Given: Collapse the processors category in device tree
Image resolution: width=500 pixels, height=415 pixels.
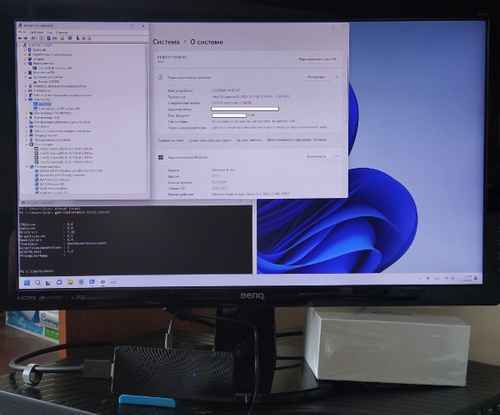Looking at the screenshot, I should [x=26, y=145].
